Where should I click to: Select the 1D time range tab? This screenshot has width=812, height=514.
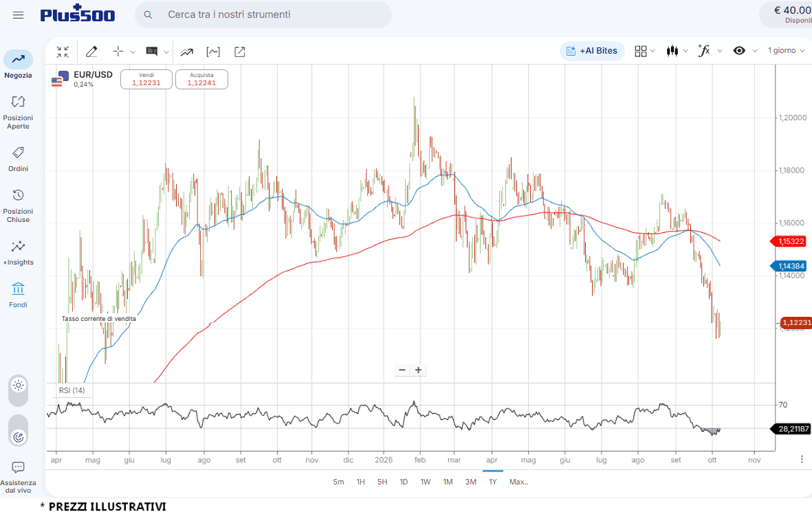click(x=404, y=482)
